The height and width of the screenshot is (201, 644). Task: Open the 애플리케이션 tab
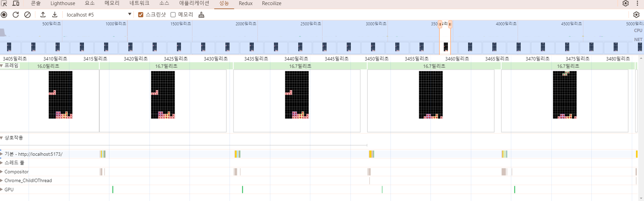(194, 3)
